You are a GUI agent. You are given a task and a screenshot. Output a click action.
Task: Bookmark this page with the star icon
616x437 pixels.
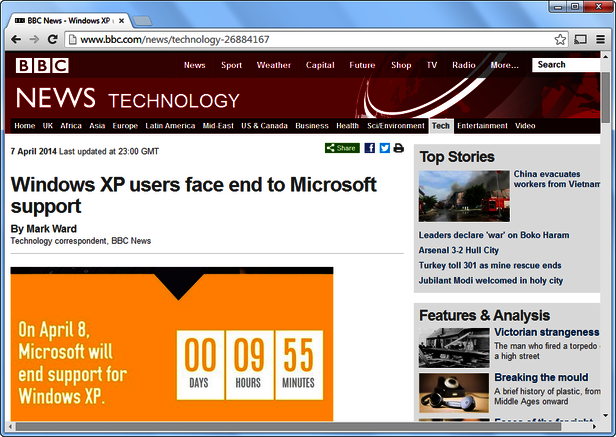560,39
